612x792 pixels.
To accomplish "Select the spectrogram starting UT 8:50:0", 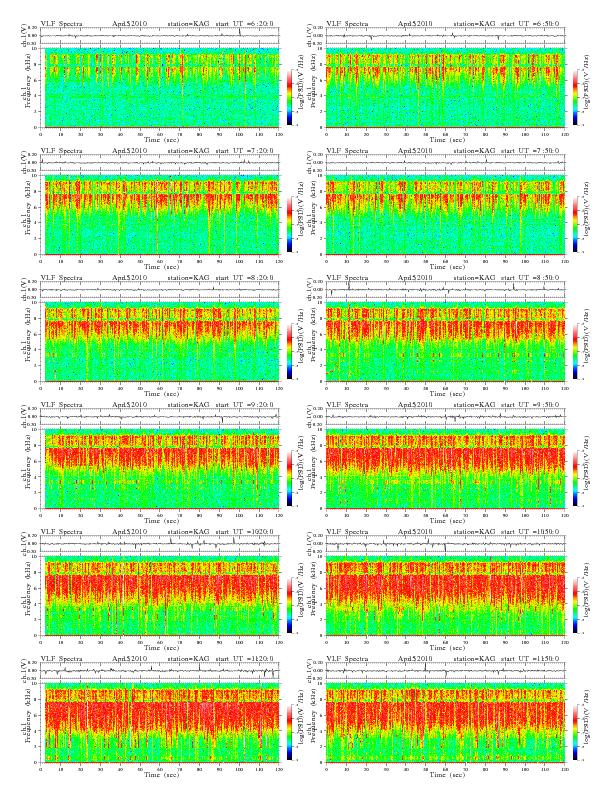I will (445, 341).
